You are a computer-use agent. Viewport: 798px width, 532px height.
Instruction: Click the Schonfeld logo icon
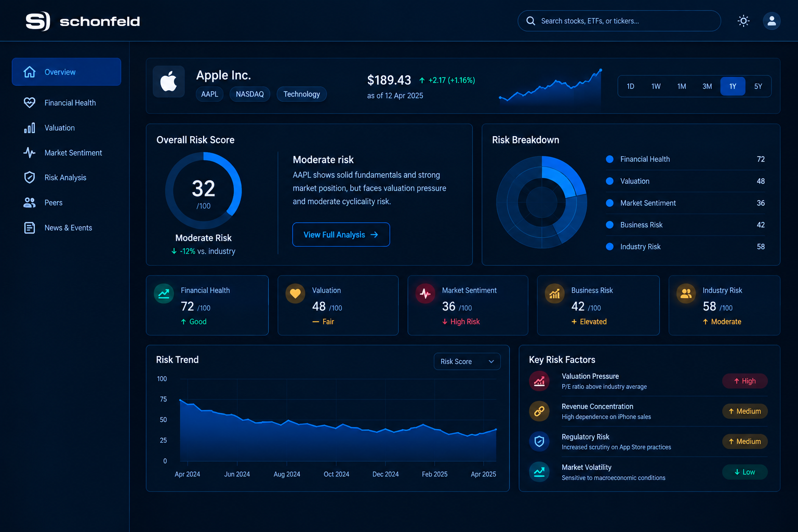point(38,21)
